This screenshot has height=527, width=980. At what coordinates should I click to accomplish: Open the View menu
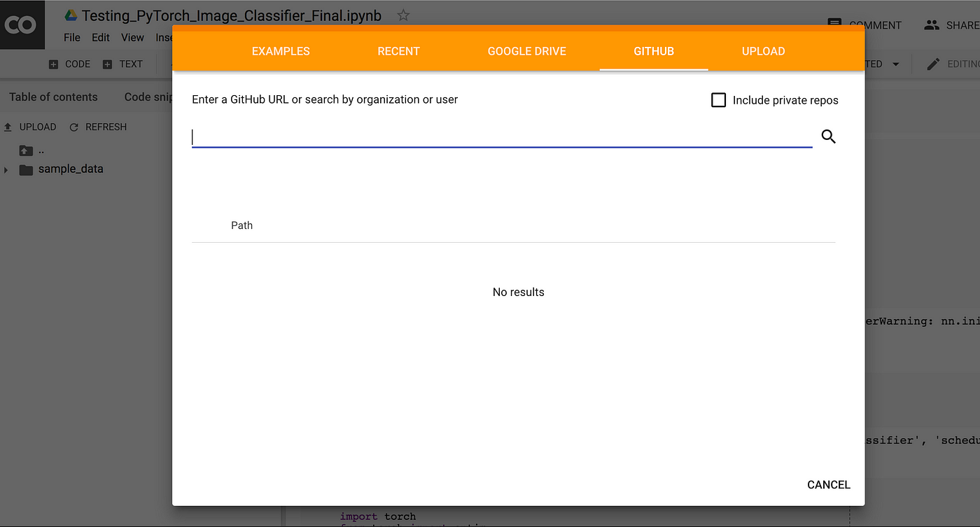132,38
